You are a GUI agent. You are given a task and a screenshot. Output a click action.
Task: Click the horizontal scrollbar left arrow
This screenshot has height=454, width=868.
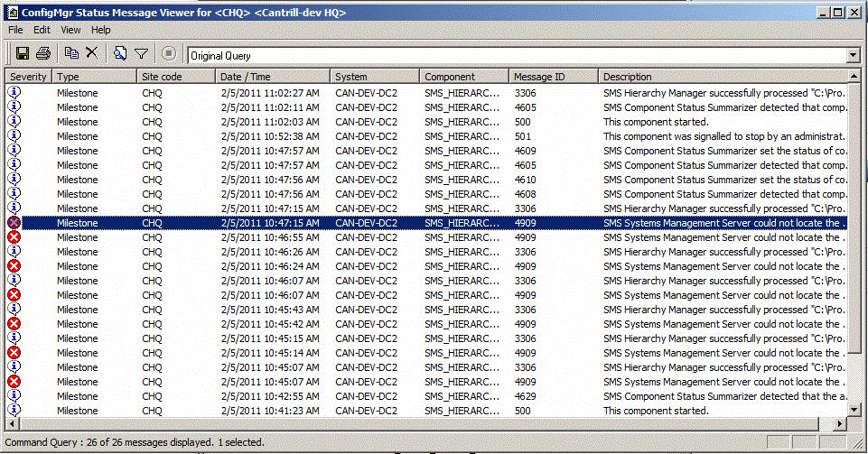pyautogui.click(x=12, y=424)
